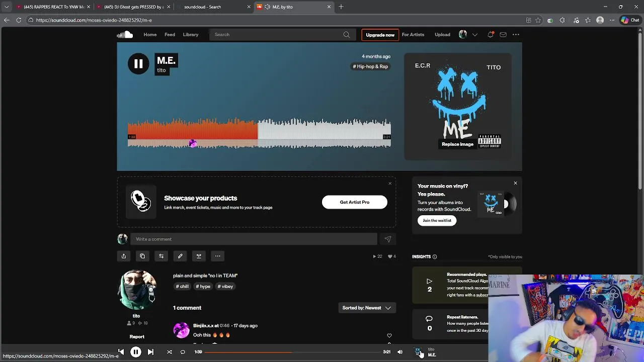Open the header more options ellipsis

pyautogui.click(x=516, y=35)
